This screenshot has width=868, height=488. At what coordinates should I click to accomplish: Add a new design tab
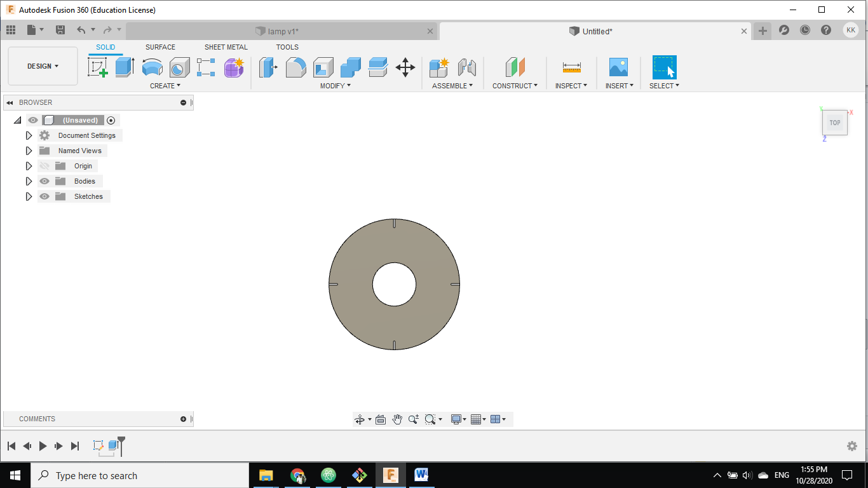coord(763,30)
